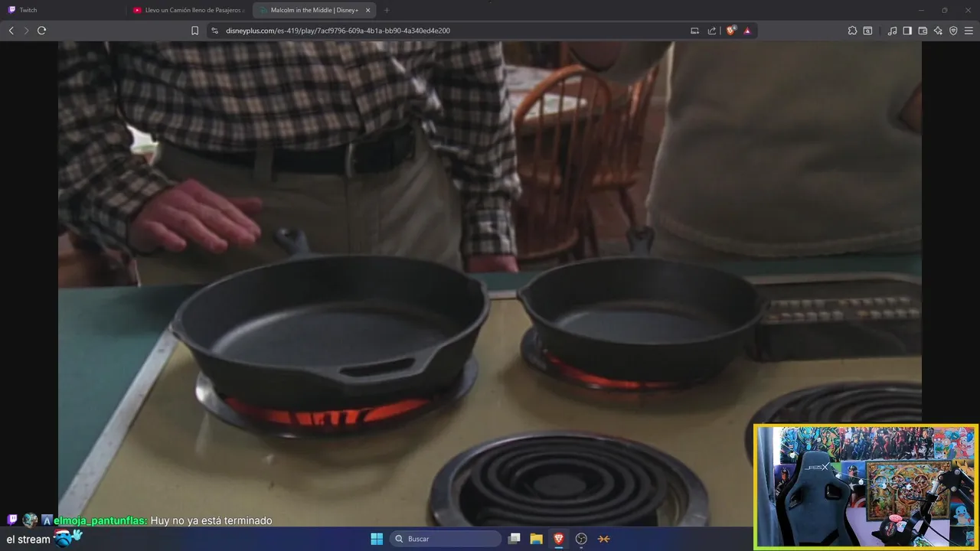Open Brave VPN shield icon
This screenshot has width=980, height=551.
coord(953,31)
